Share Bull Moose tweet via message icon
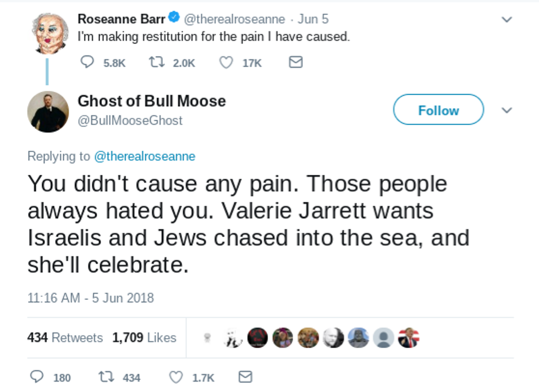539x392 pixels. pos(245,377)
